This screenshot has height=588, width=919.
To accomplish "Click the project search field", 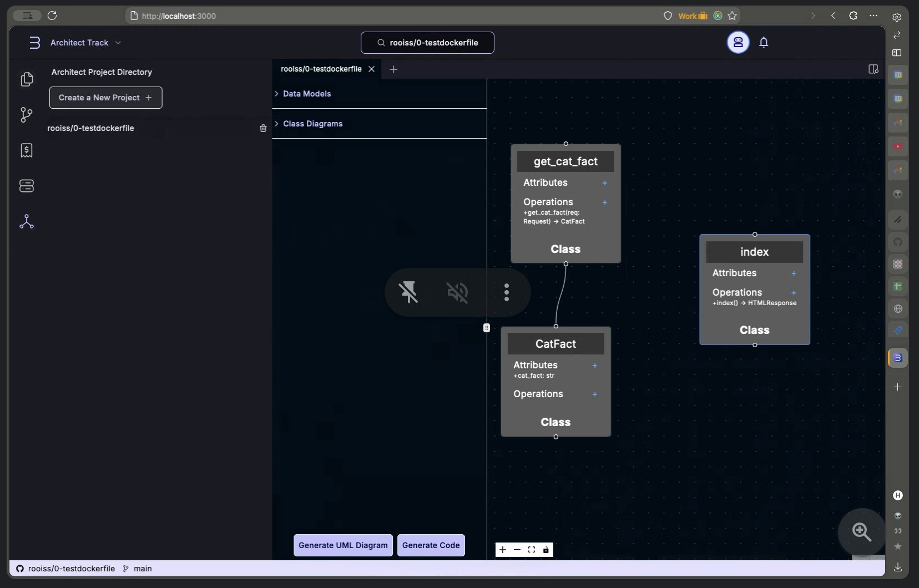I will tap(427, 43).
